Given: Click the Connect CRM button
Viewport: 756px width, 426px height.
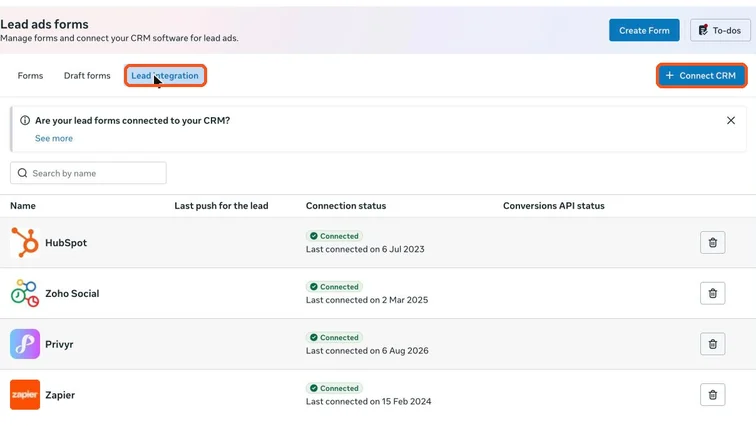Looking at the screenshot, I should coord(702,76).
